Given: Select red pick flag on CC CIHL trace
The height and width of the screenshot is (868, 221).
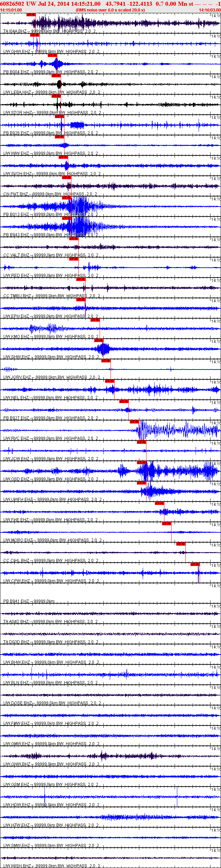Looking at the screenshot, I should 181,544.
